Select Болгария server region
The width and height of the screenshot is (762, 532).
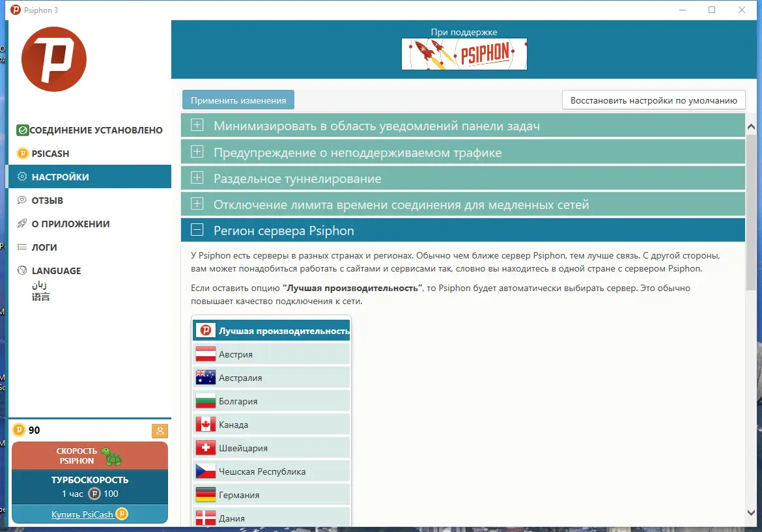click(272, 401)
